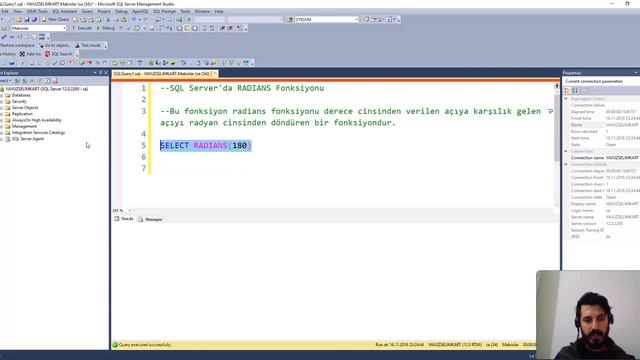
Task: Close the Object Explorer panel
Action: pos(106,73)
